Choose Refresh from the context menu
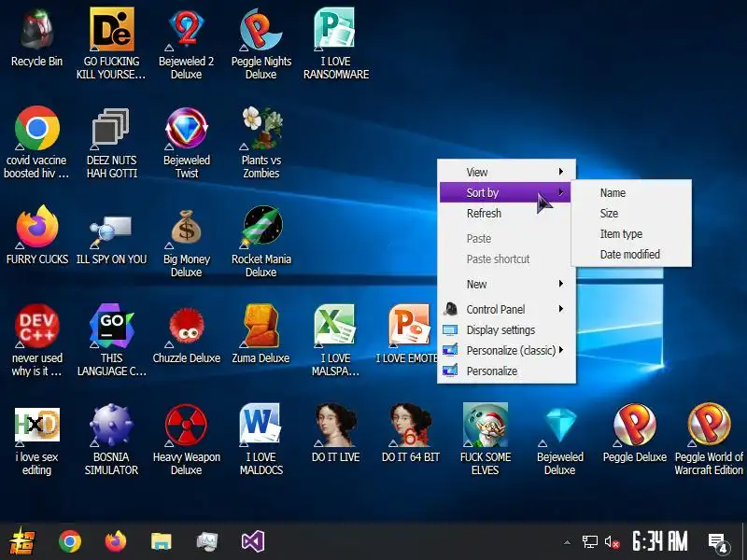The width and height of the screenshot is (747, 560). [506, 213]
